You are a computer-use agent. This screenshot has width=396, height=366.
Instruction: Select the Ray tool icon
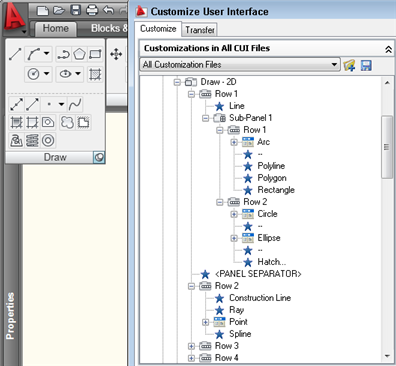[32, 105]
